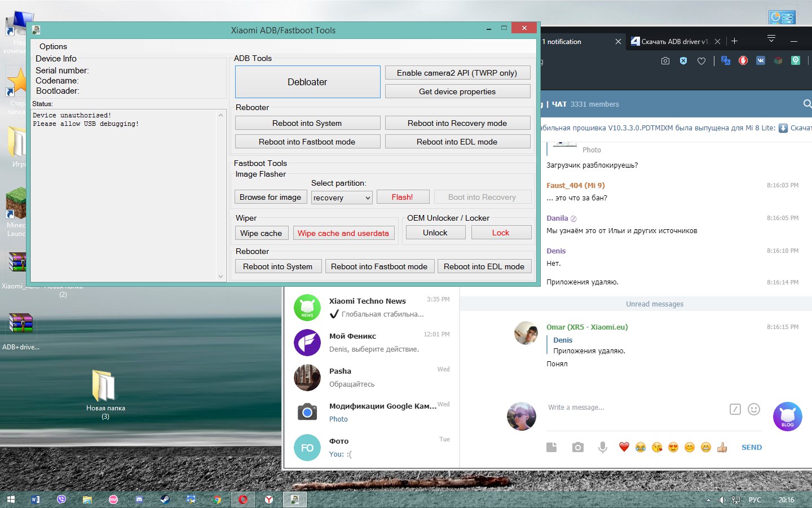Screen dimensions: 812x508
Task: Click the red Lock button
Action: pyautogui.click(x=501, y=233)
